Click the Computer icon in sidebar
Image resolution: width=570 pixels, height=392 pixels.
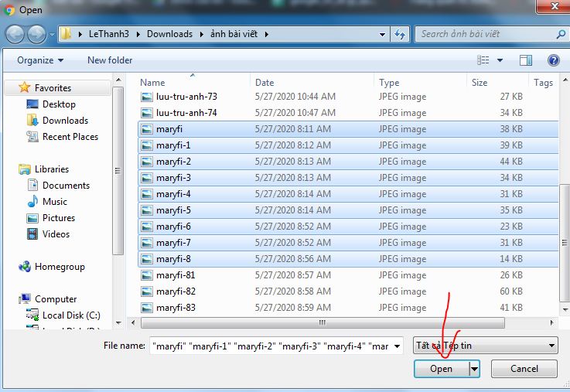(25, 298)
